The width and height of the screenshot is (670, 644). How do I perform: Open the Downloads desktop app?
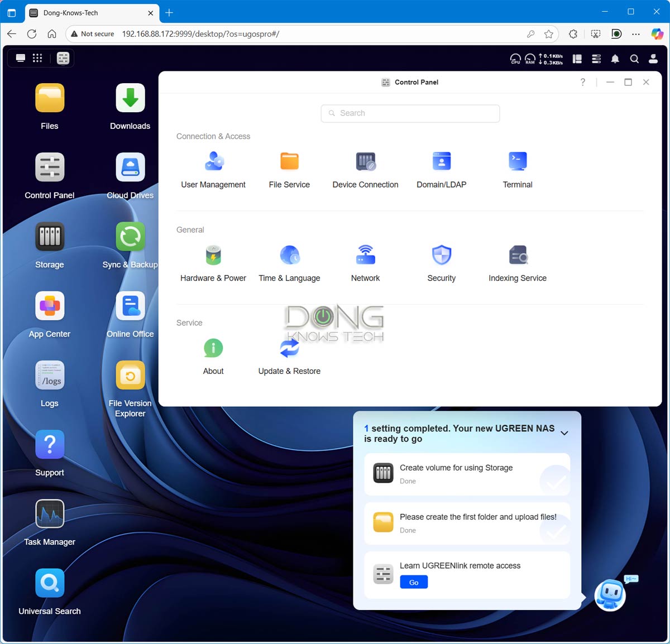point(130,98)
